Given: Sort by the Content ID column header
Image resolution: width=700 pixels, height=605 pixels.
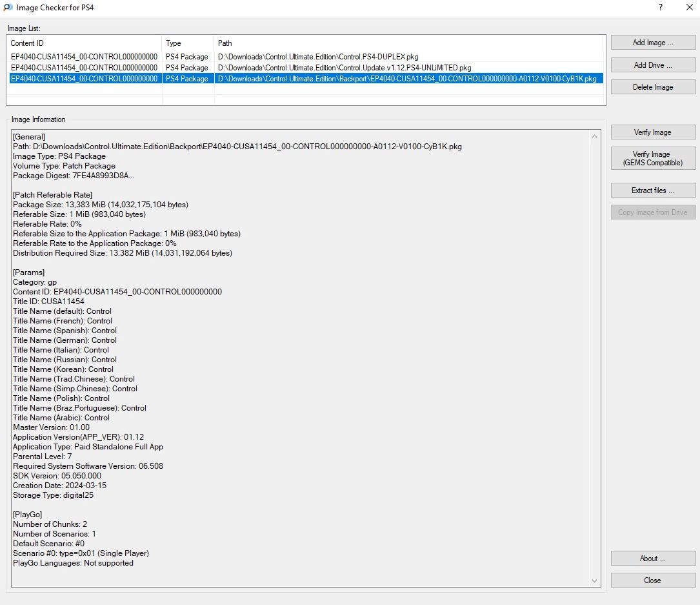Looking at the screenshot, I should [x=84, y=43].
